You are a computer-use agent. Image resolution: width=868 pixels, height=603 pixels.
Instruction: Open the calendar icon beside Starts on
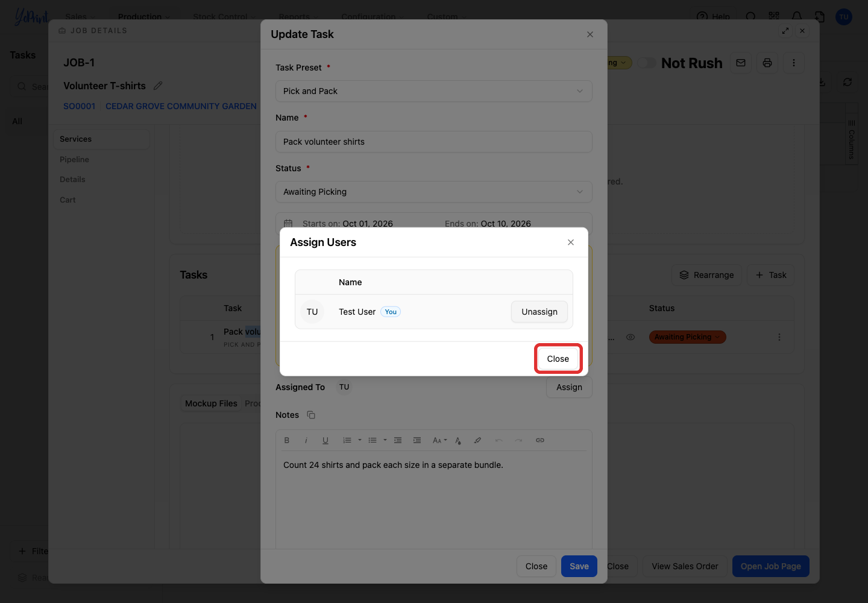coord(288,224)
